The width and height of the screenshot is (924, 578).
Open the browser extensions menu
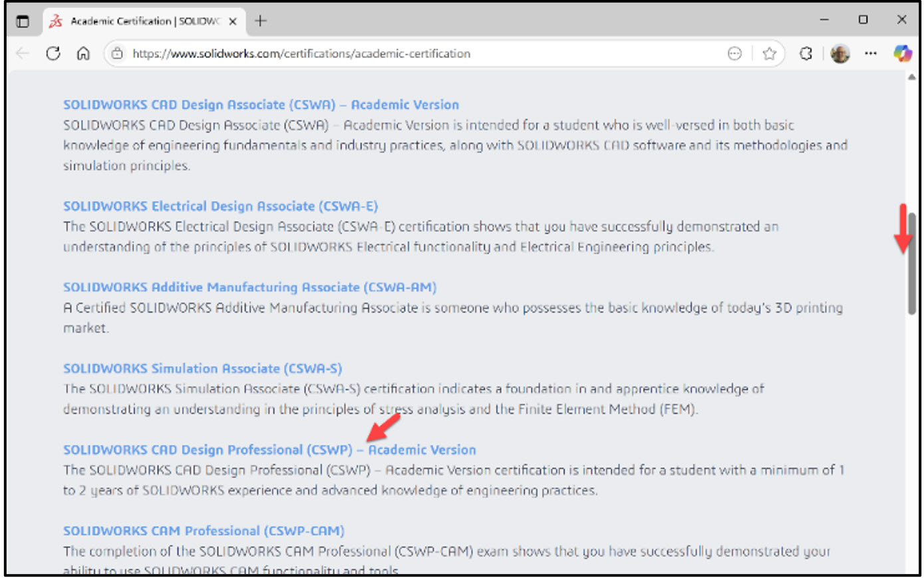coord(806,53)
